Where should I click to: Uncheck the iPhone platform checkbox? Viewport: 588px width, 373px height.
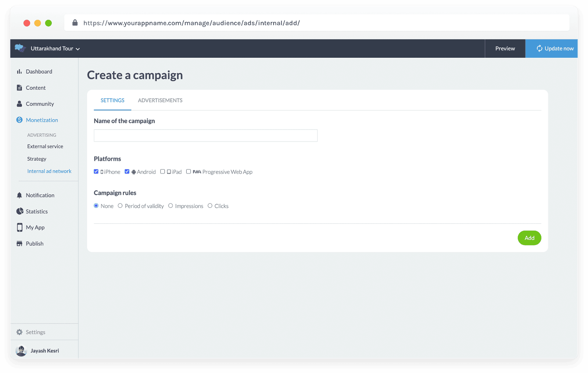(96, 171)
